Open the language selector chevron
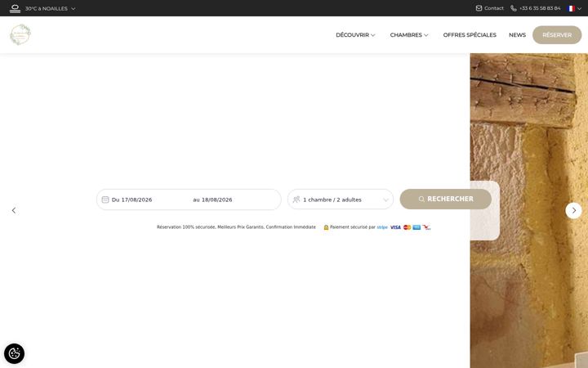The image size is (588, 368). (x=579, y=9)
